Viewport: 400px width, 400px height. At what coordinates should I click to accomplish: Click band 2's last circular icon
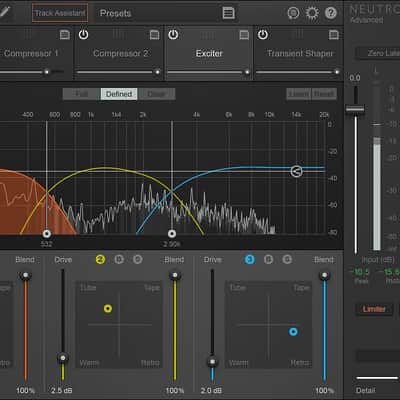(138, 259)
